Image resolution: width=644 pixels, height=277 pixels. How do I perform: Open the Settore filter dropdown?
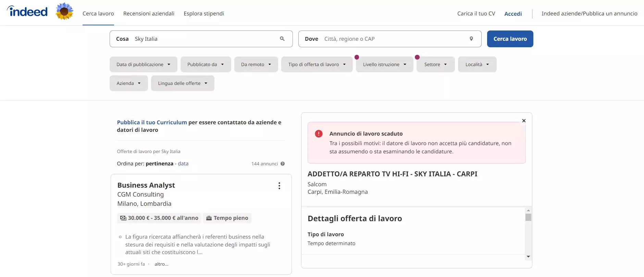point(436,64)
